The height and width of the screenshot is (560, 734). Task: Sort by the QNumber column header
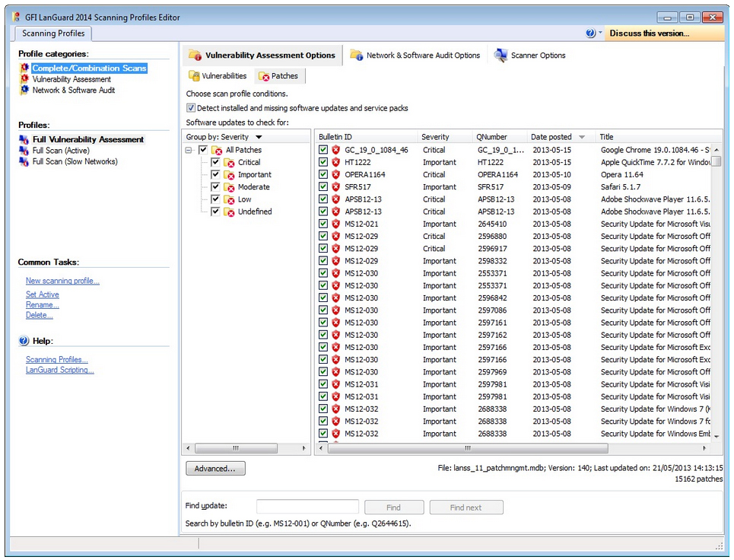500,137
